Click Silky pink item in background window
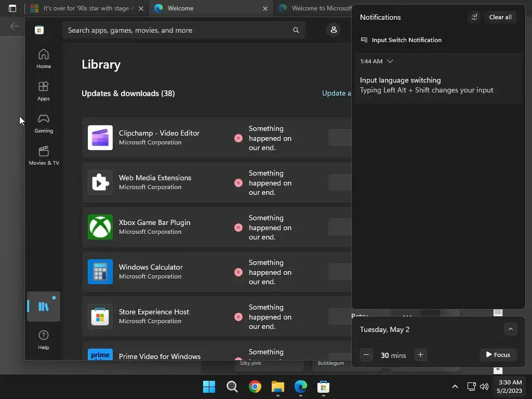Screen dimensions: 532x399 click(x=250, y=363)
